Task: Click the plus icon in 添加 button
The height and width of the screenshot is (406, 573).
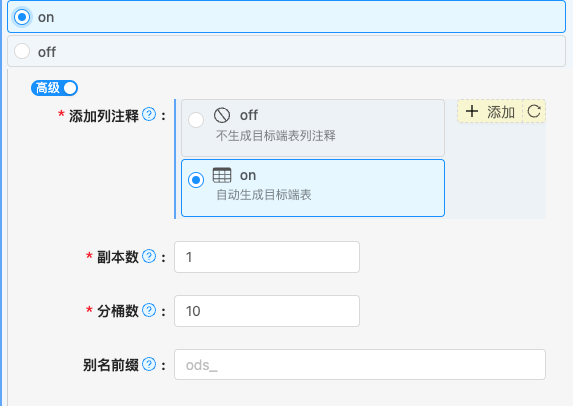Action: point(472,111)
